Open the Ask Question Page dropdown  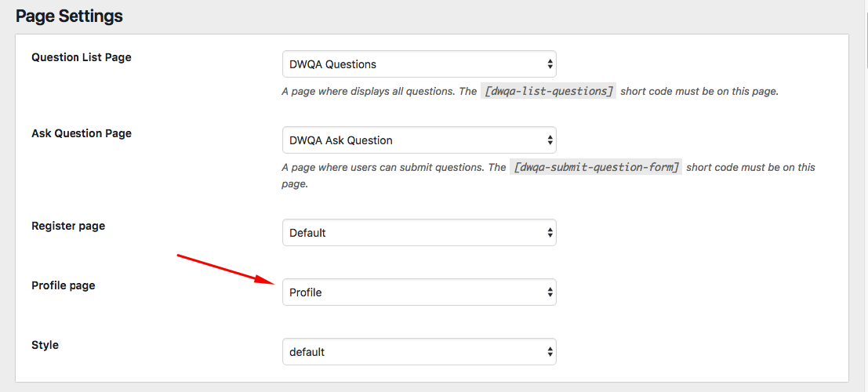(419, 140)
